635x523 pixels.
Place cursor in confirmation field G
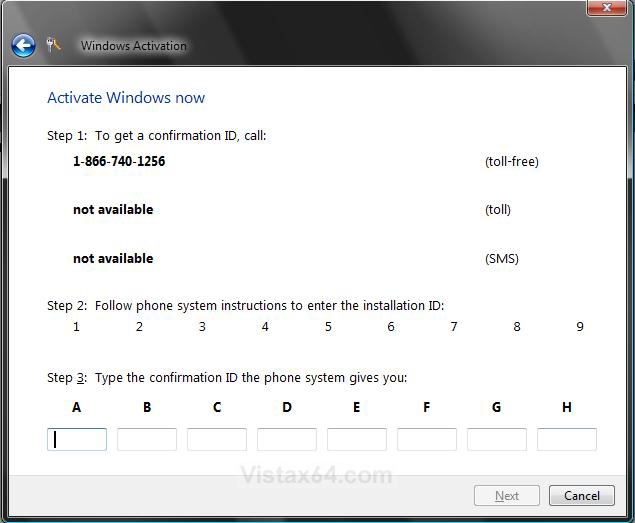click(x=497, y=439)
